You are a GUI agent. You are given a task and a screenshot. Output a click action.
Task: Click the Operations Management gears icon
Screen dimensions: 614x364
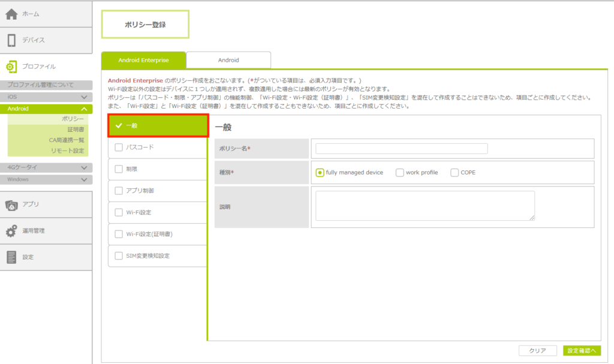click(x=11, y=231)
